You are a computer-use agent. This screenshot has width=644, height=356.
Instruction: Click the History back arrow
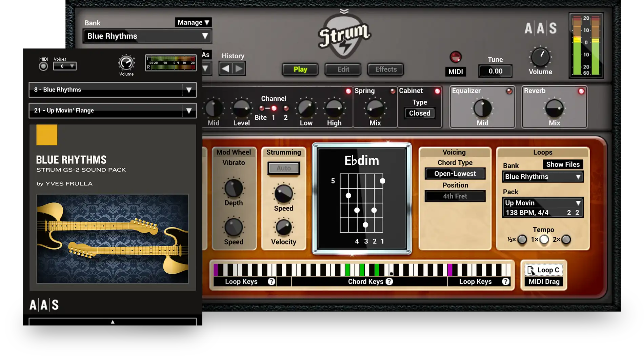pos(225,69)
